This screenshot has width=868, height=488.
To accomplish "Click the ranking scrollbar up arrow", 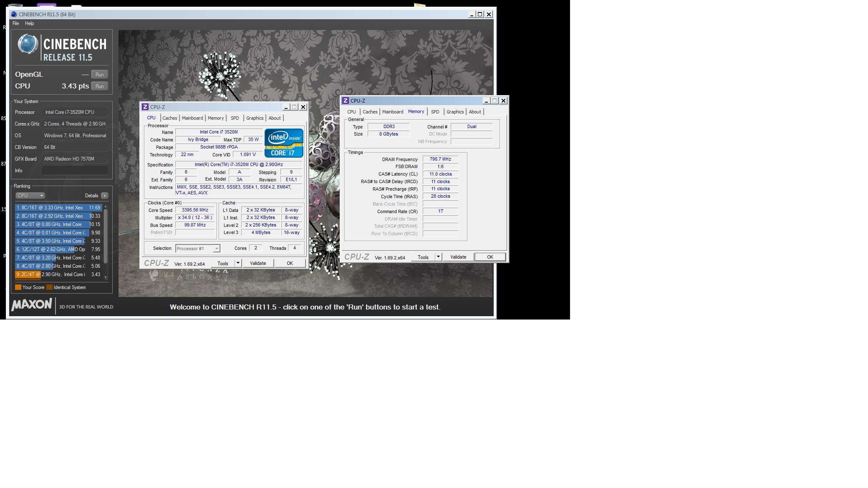I will coord(106,206).
